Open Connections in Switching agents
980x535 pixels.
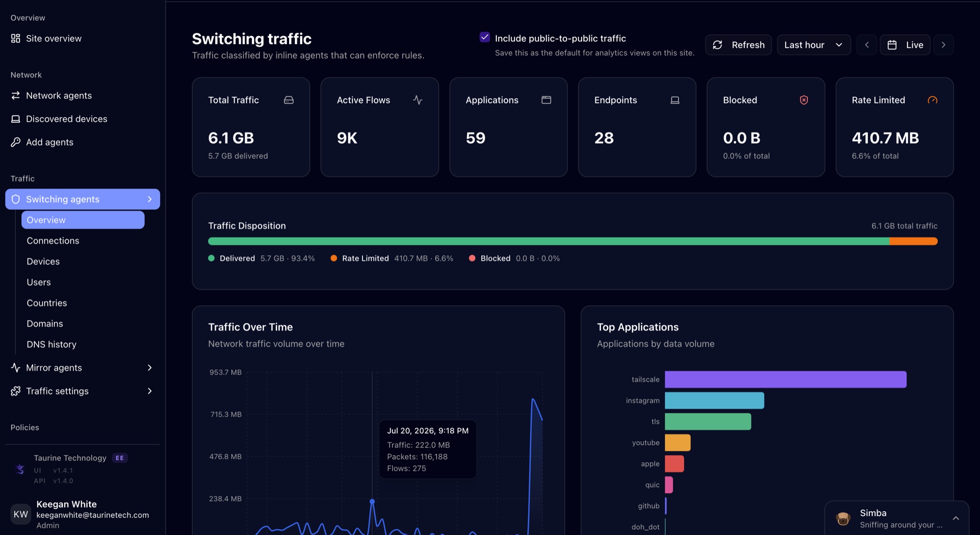53,241
